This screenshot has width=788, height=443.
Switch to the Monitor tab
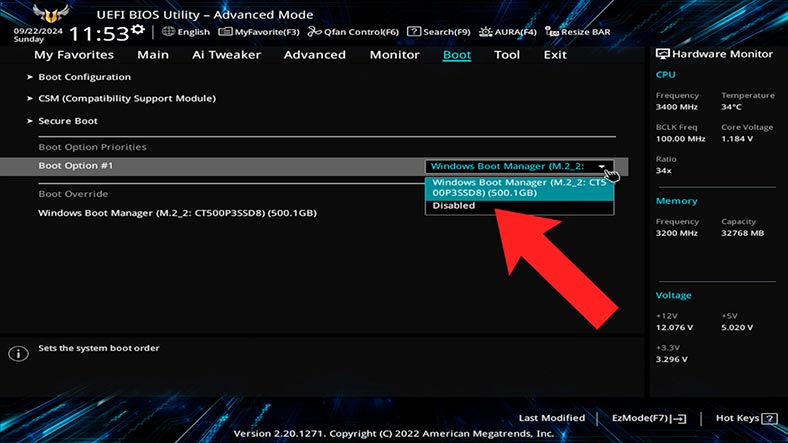click(395, 55)
